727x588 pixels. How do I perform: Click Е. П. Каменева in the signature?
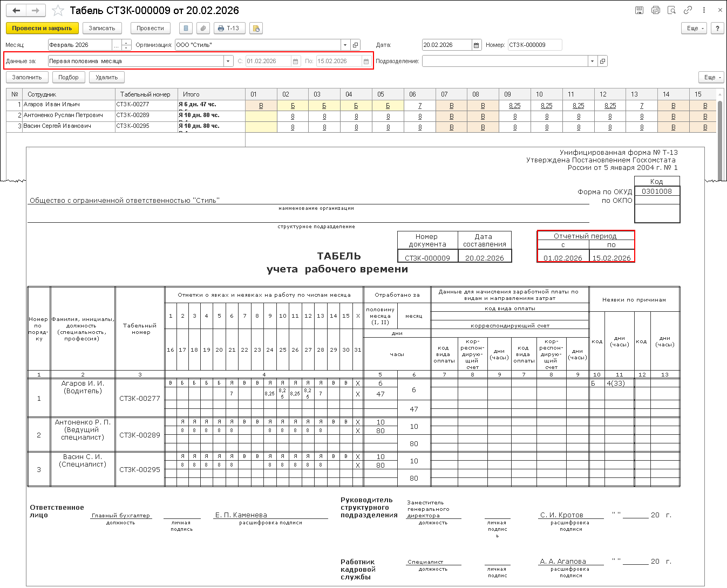[241, 515]
